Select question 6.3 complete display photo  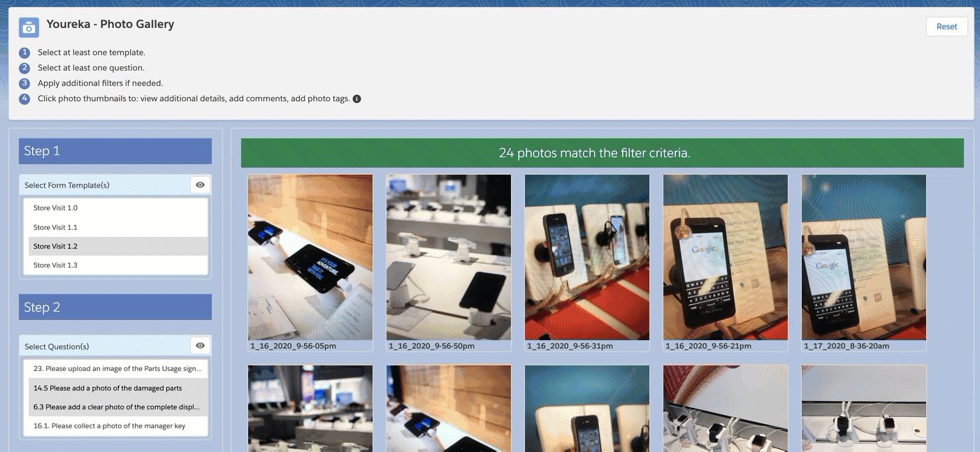pos(118,407)
